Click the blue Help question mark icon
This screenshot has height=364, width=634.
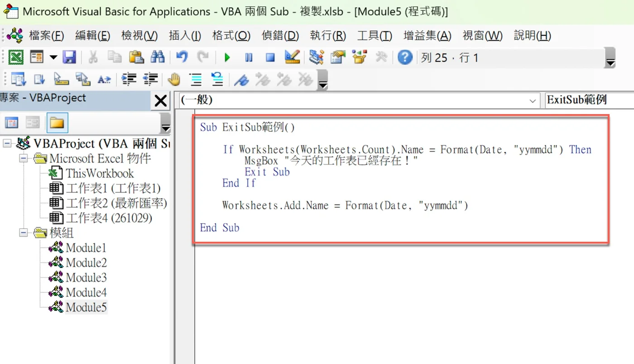tap(405, 57)
